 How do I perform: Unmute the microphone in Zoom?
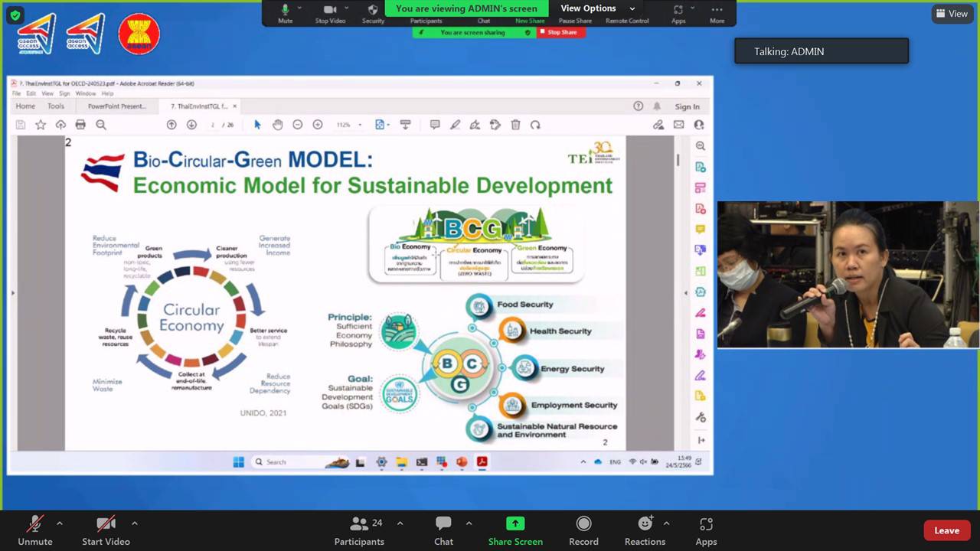[35, 531]
